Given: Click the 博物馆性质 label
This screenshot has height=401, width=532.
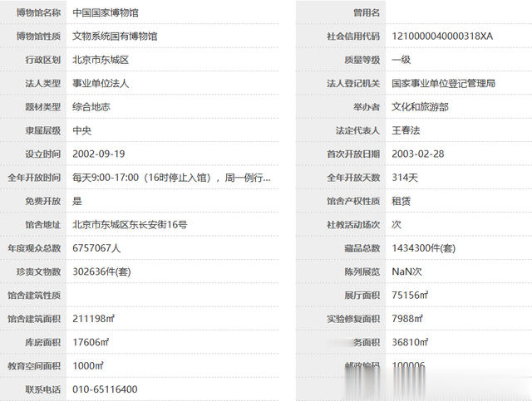Looking at the screenshot, I should click(39, 37).
